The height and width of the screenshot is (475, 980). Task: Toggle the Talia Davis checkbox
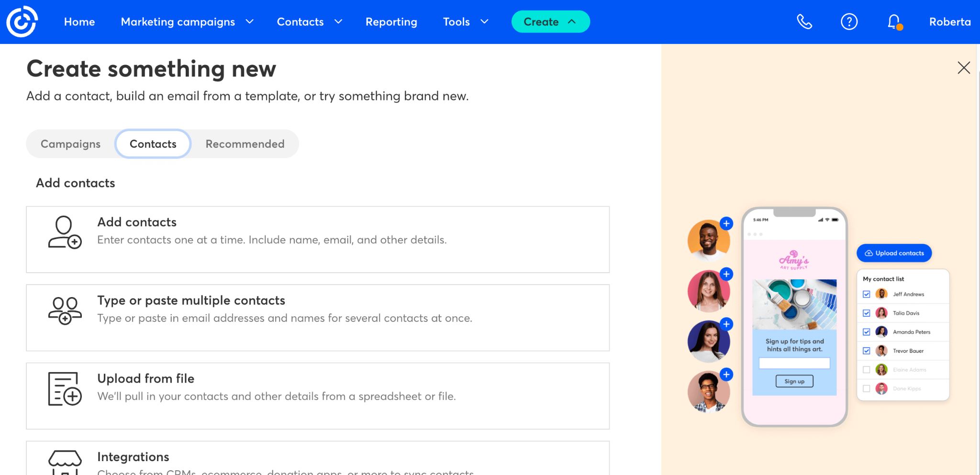(x=866, y=313)
